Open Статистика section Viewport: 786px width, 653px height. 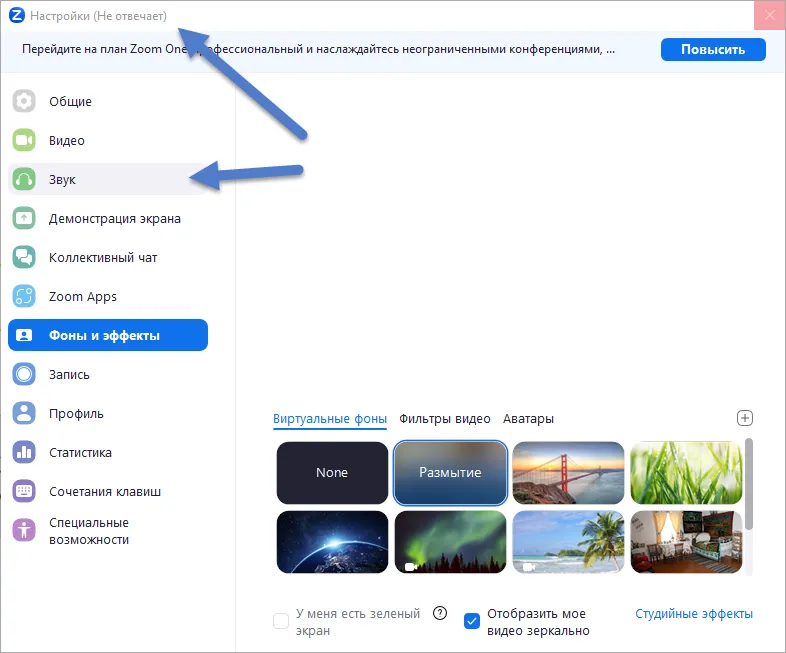click(108, 453)
